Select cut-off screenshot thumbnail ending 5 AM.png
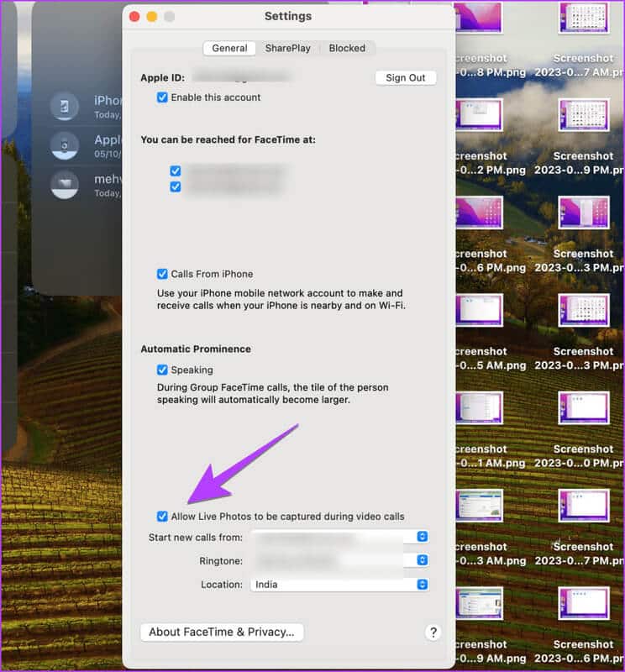Image resolution: width=625 pixels, height=672 pixels. (x=479, y=310)
